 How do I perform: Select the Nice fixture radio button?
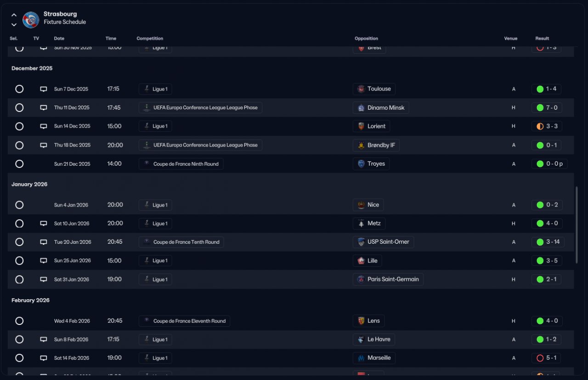(19, 205)
